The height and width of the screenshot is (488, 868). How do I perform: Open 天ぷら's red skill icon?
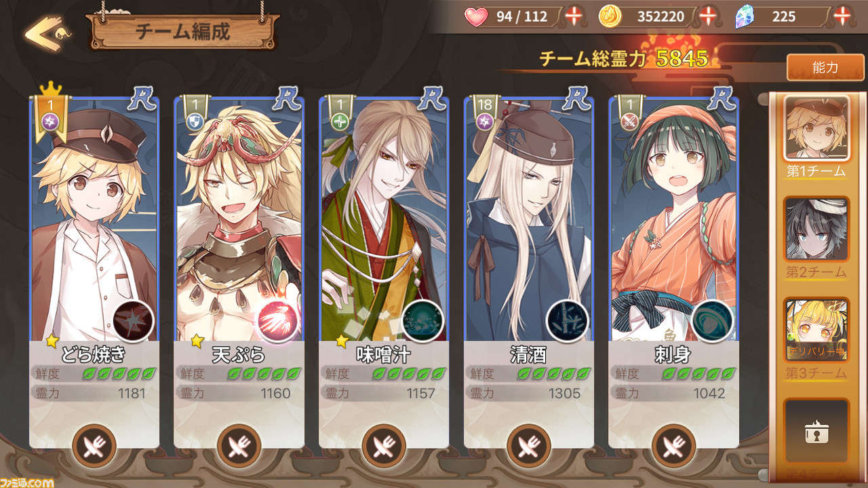278,321
